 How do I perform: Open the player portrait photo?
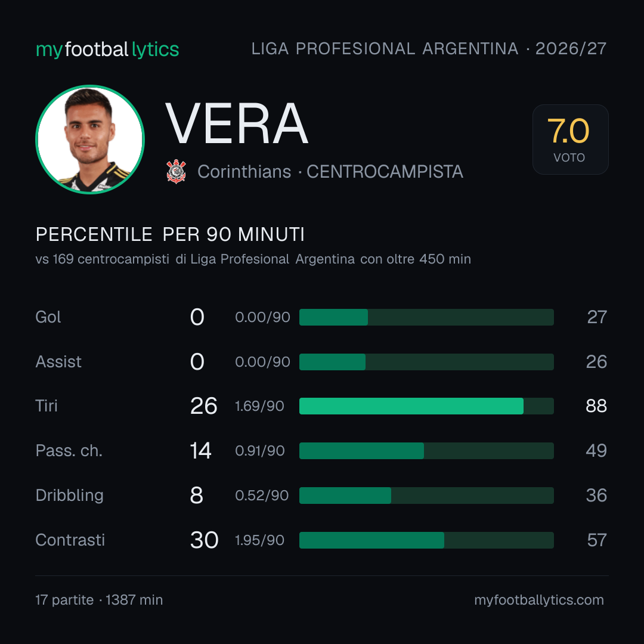[90, 139]
